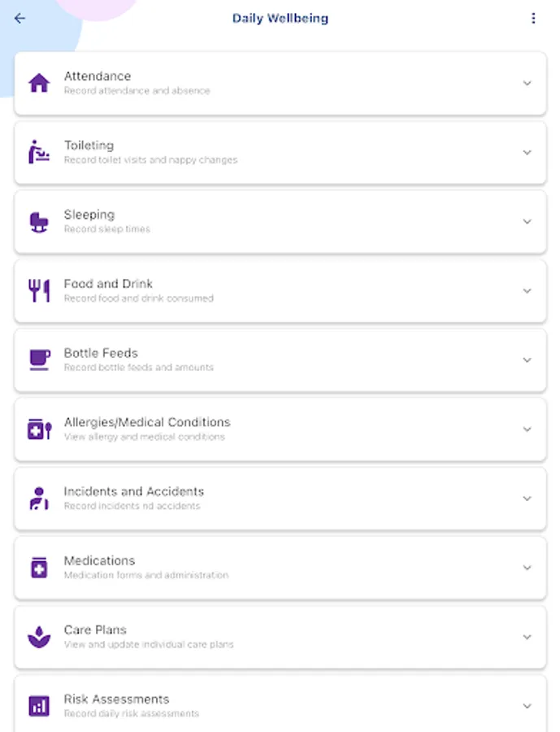Select the Care Plans item
This screenshot has height=732, width=560.
point(95,630)
